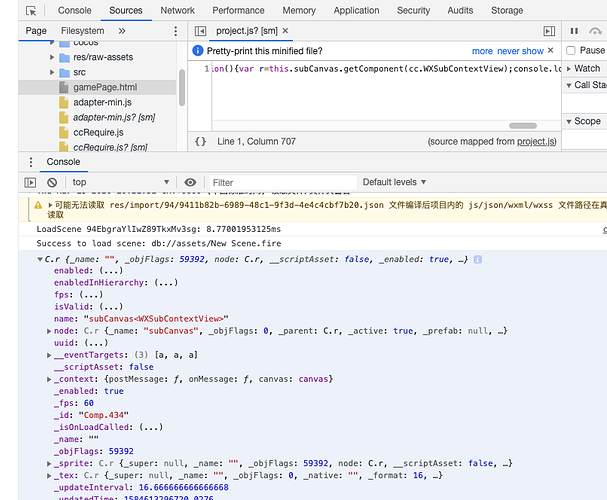Expand the _context object
Viewport: 607px width, 500px height.
pyautogui.click(x=49, y=379)
